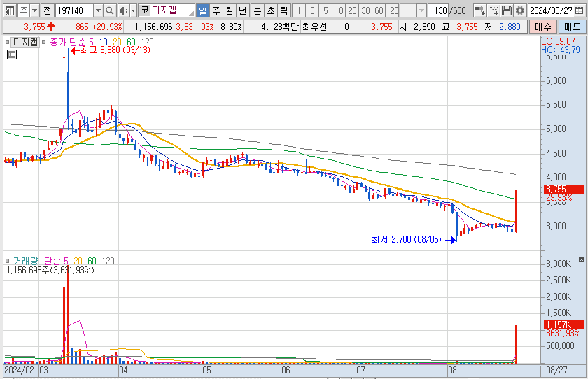Click the 최우선 best quote label

[314, 27]
